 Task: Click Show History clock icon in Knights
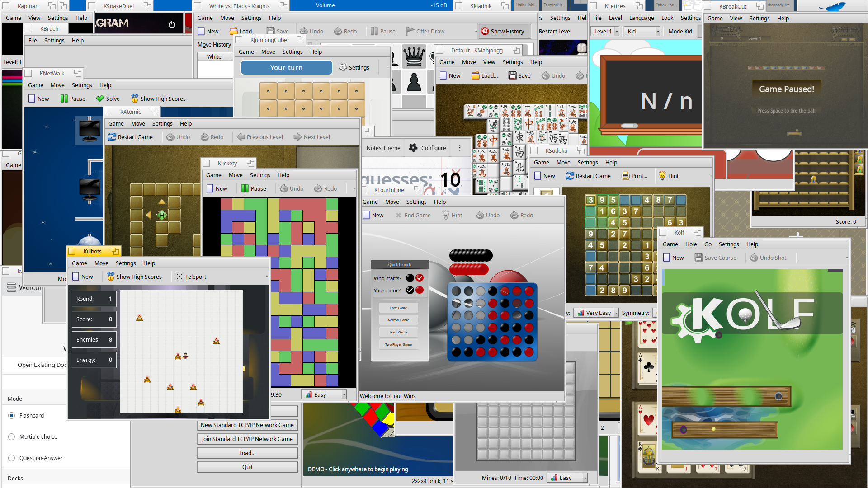tap(485, 31)
